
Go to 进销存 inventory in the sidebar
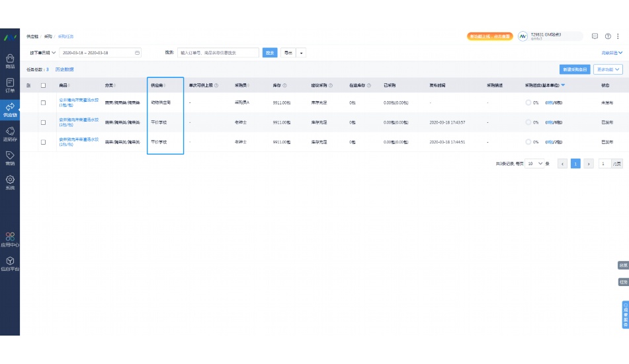point(10,133)
